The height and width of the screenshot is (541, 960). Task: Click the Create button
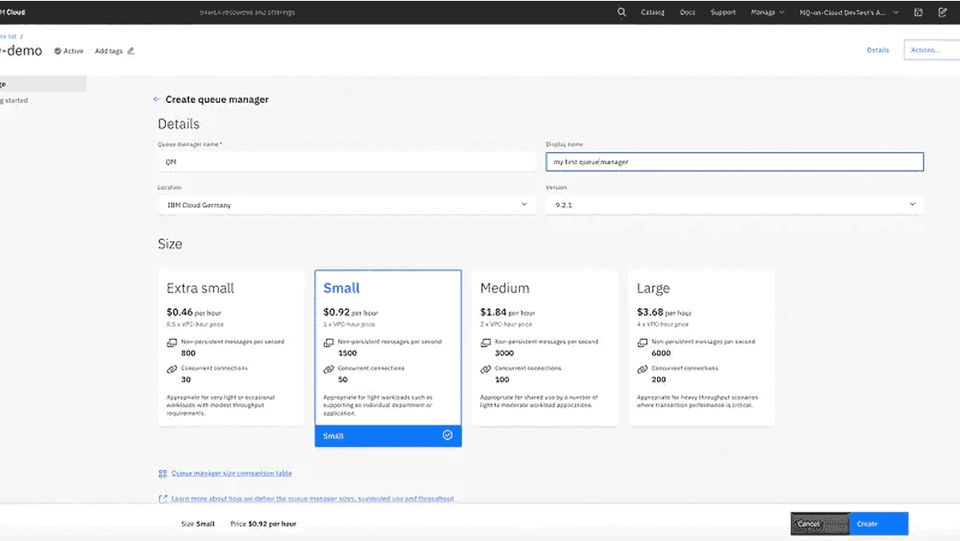tap(879, 524)
